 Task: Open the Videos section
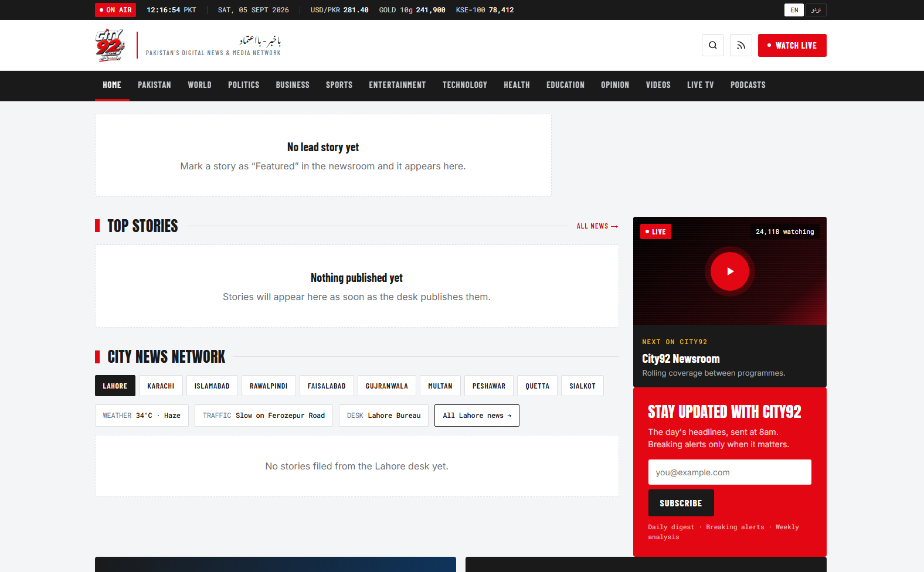tap(658, 85)
